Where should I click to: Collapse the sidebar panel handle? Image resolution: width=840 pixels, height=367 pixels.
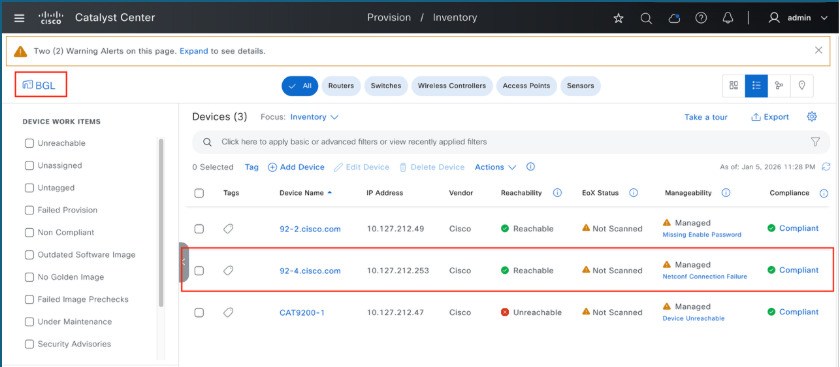[184, 262]
